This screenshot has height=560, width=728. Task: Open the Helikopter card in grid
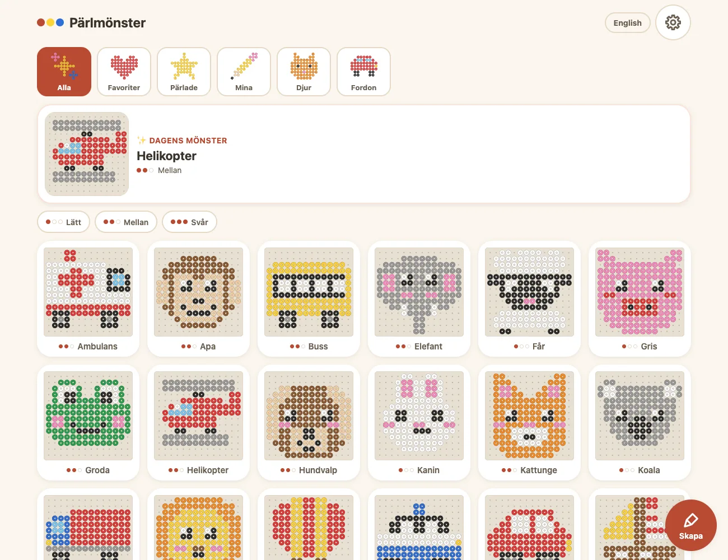point(198,423)
